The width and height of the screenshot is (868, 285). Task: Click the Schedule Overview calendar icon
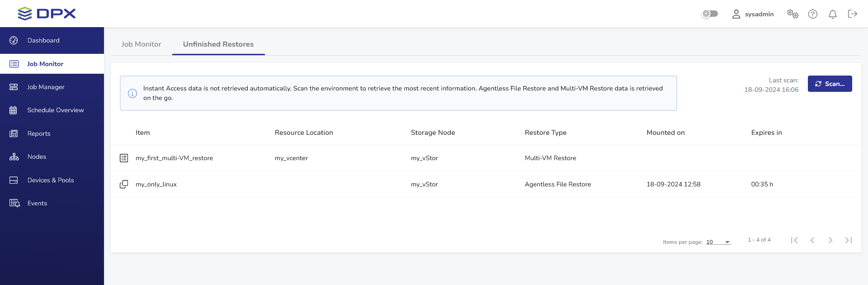pyautogui.click(x=14, y=110)
